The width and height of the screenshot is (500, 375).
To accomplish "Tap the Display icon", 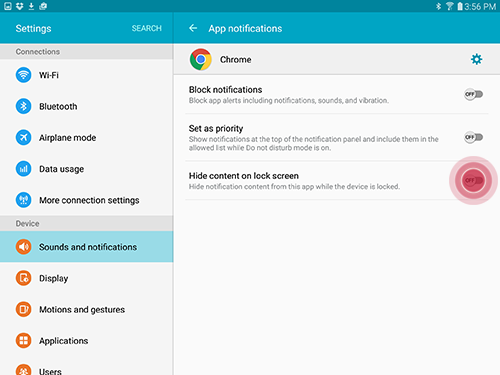I will pyautogui.click(x=23, y=278).
